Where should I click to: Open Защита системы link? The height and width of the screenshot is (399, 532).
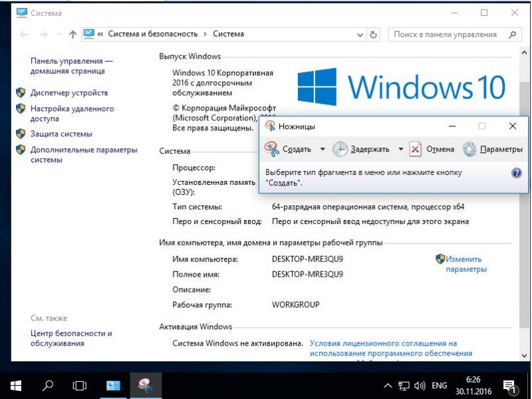tap(61, 134)
